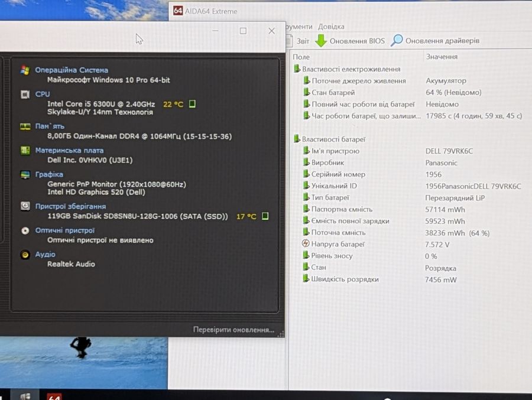Click the battery icon beside Виробник
Viewport: 532px width, 400px height.
(x=306, y=162)
